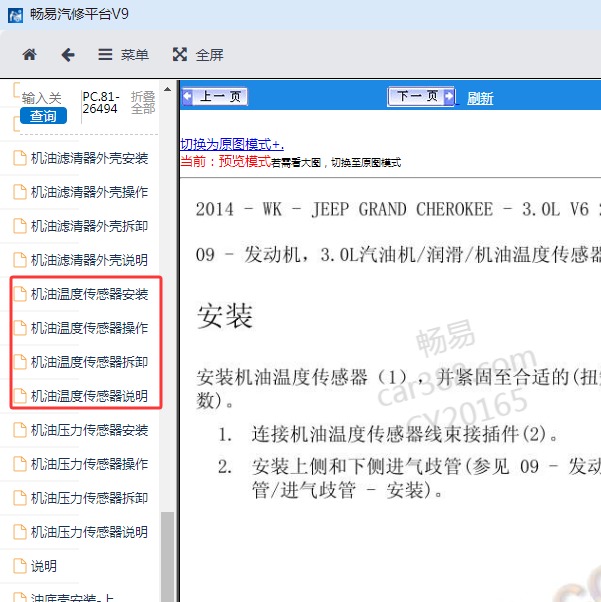Go to the home page icon
Viewport: 601px width, 602px height.
click(x=30, y=55)
